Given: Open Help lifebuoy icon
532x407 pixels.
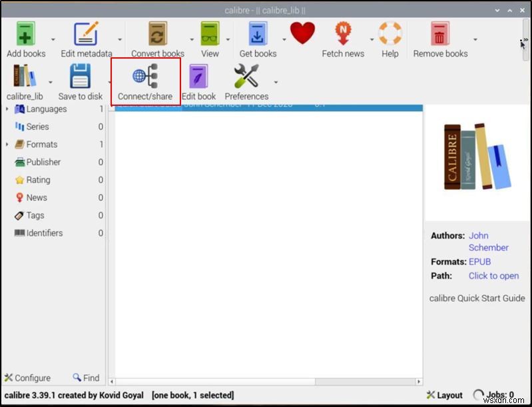Looking at the screenshot, I should point(390,33).
